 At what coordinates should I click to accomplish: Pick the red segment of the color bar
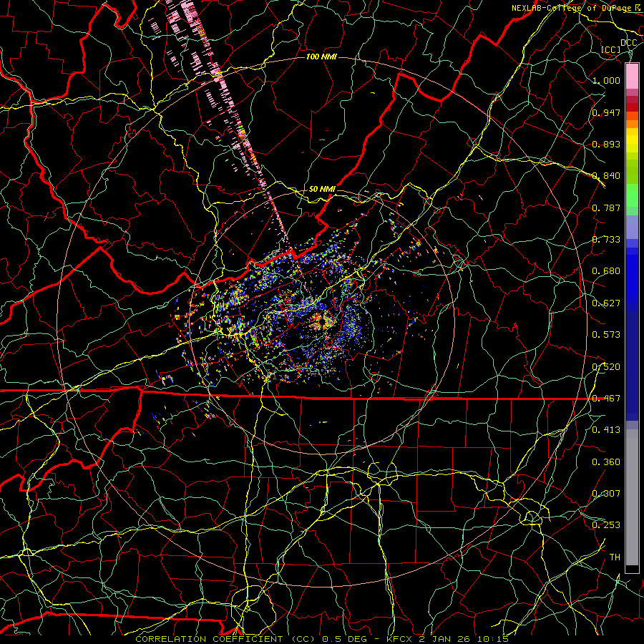(x=632, y=107)
